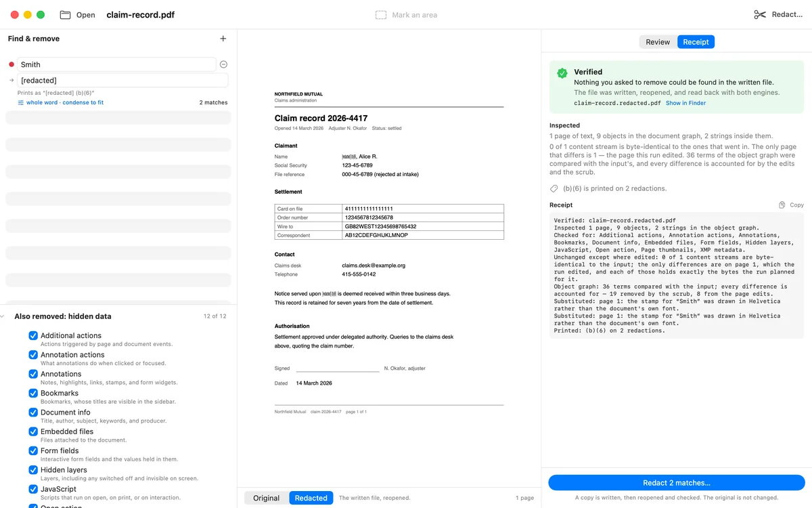This screenshot has width=812, height=508.
Task: Uncheck Hidden layers
Action: point(33,470)
